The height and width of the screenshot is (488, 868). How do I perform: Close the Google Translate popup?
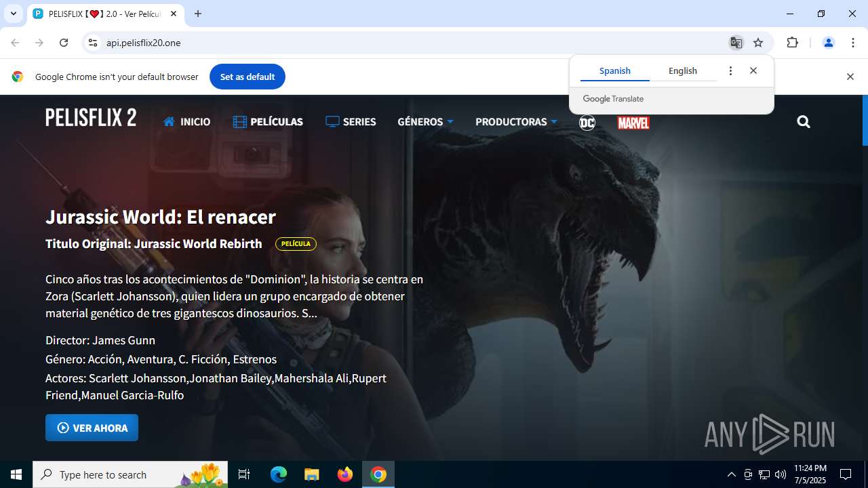[x=753, y=70]
